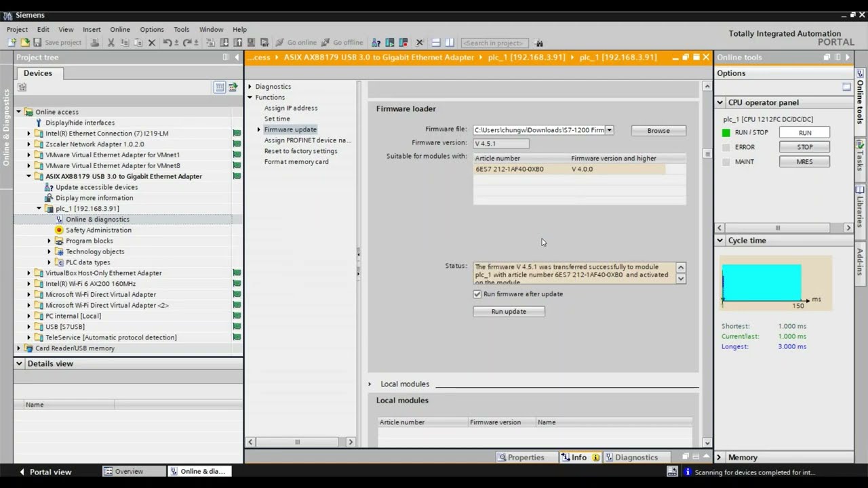Collapse the Online access tree node

click(18, 112)
